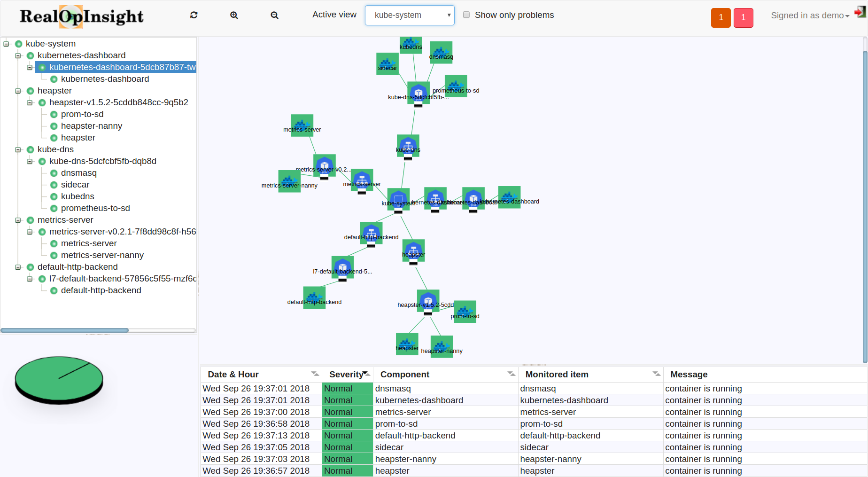Click the red problem count badge
868x477 pixels.
click(743, 18)
